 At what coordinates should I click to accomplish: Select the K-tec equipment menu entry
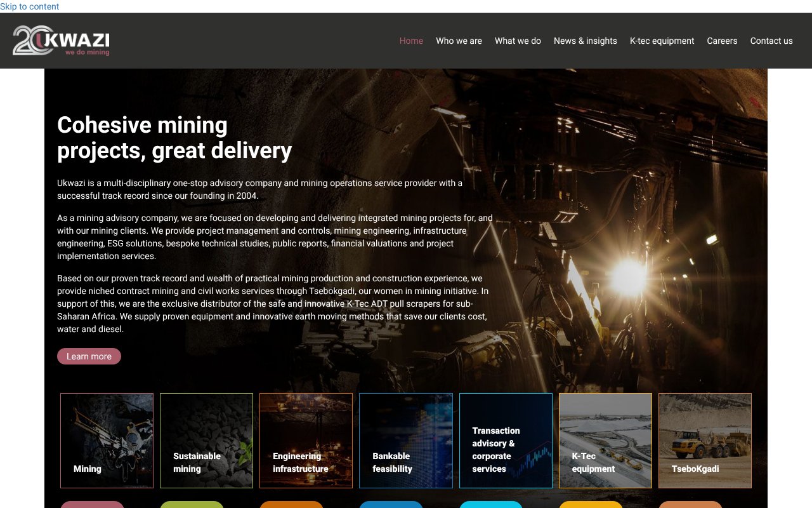click(662, 41)
